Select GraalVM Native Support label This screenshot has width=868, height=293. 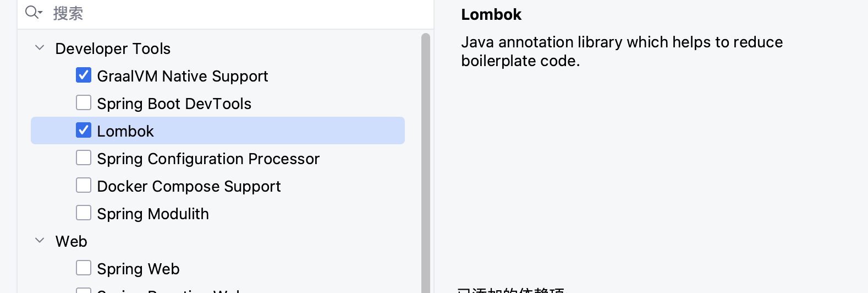(183, 76)
